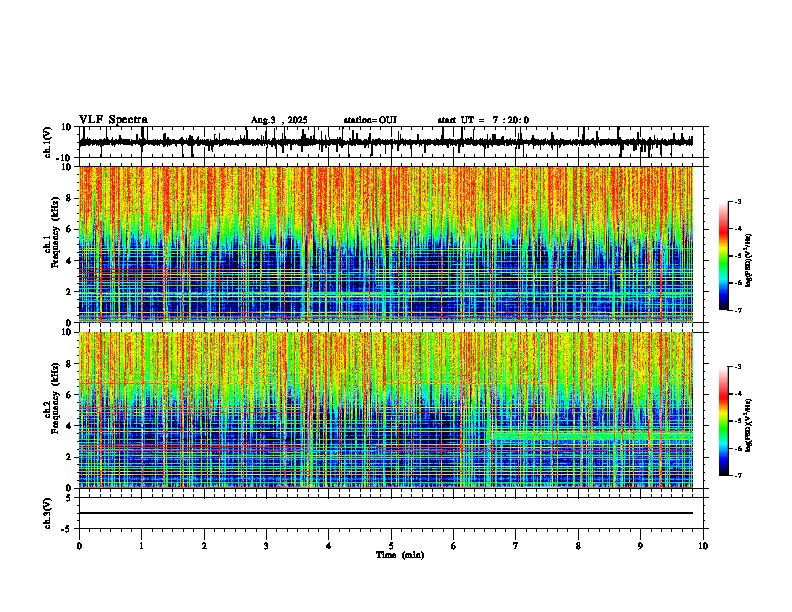This screenshot has width=792, height=612.
Task: Click the "-3" label on ch.1 color bar
Action: click(x=738, y=201)
